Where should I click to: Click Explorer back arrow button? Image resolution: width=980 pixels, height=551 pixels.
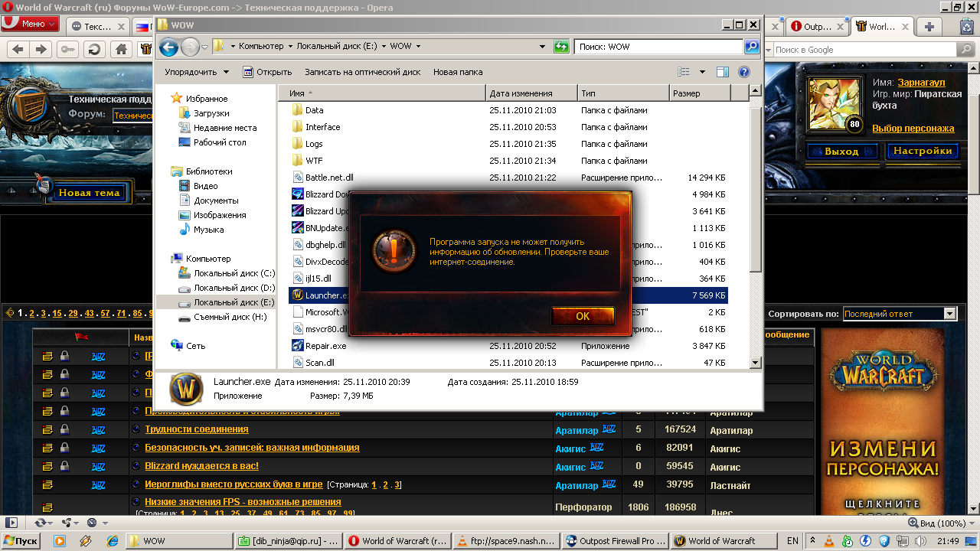tap(168, 47)
